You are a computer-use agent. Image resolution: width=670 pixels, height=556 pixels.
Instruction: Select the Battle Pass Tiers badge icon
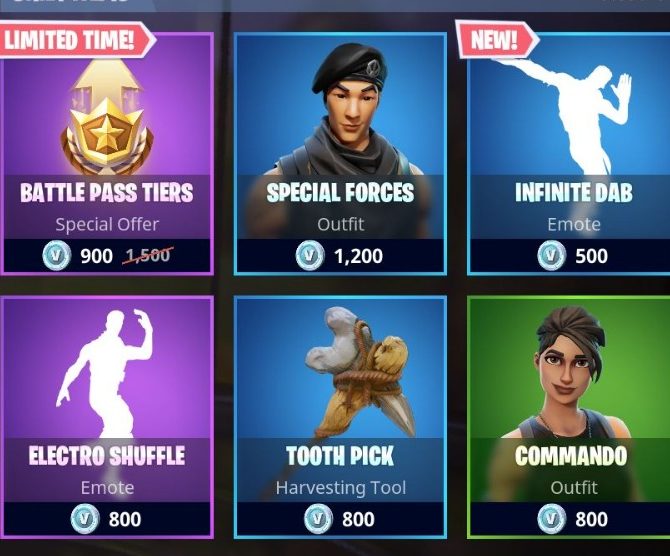(x=107, y=119)
